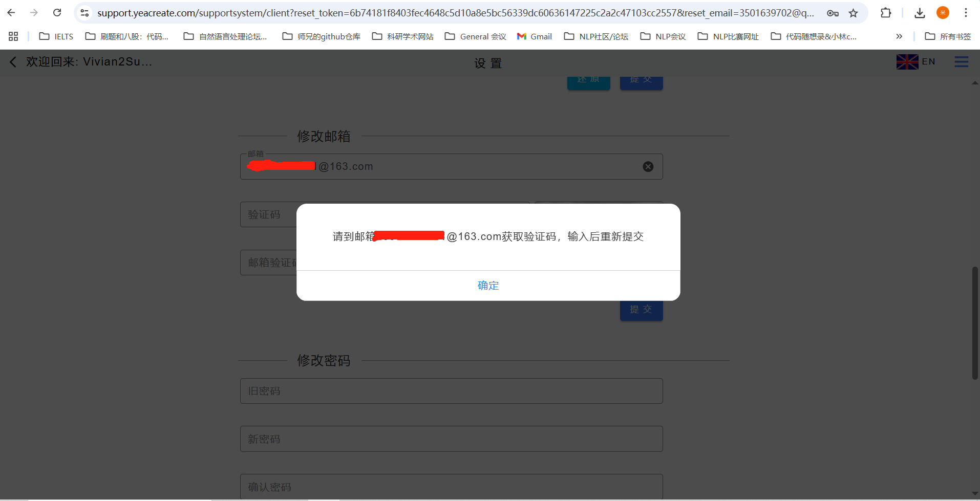Click the browser reload icon
Screen dimensions: 980x501
point(57,13)
